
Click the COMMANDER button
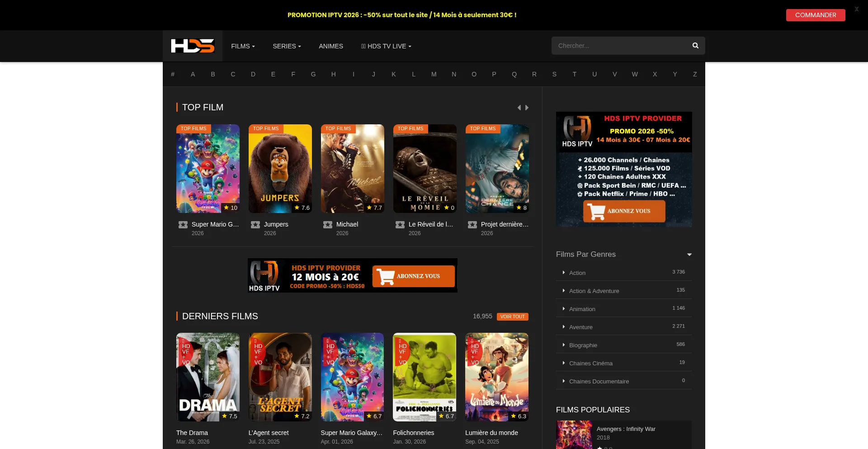tap(816, 15)
